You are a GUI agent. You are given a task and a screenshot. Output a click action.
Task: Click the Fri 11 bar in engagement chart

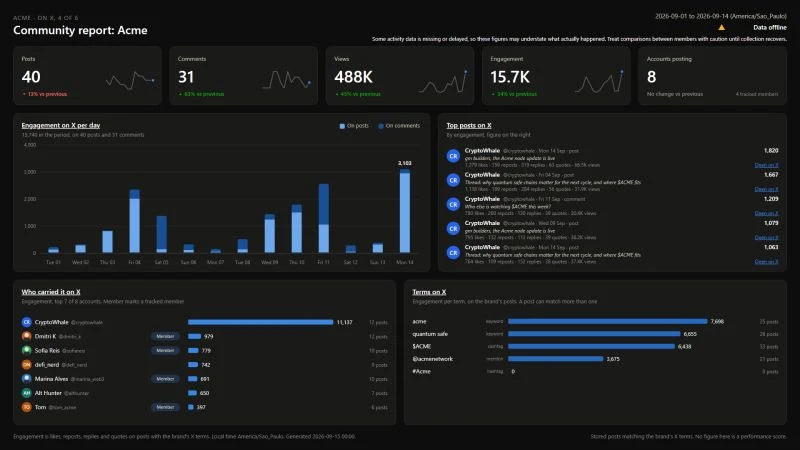pos(323,218)
